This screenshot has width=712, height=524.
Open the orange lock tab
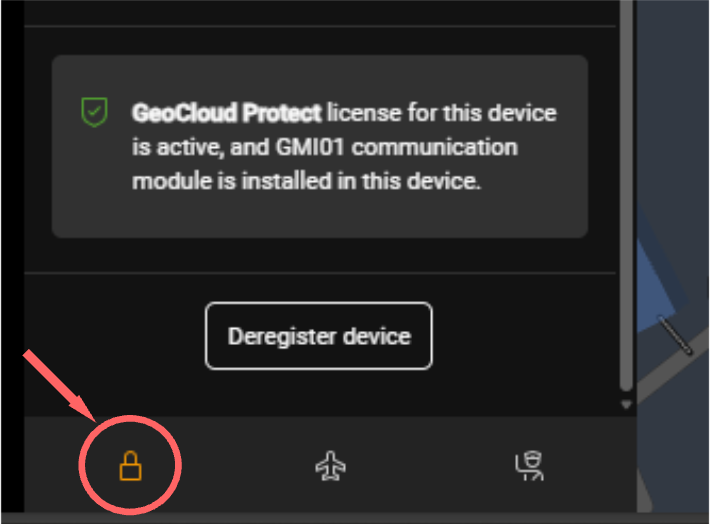tap(131, 466)
